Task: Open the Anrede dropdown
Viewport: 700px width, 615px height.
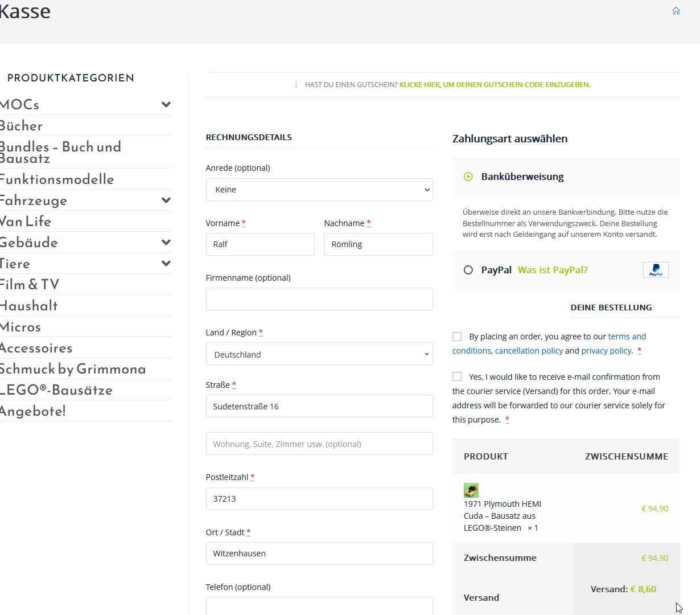Action: 319,190
